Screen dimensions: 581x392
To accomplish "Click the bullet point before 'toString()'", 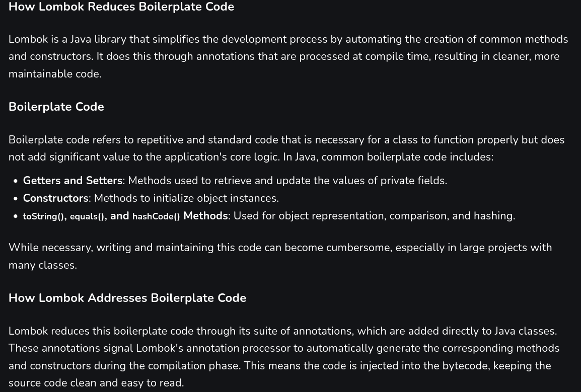I will (x=15, y=216).
